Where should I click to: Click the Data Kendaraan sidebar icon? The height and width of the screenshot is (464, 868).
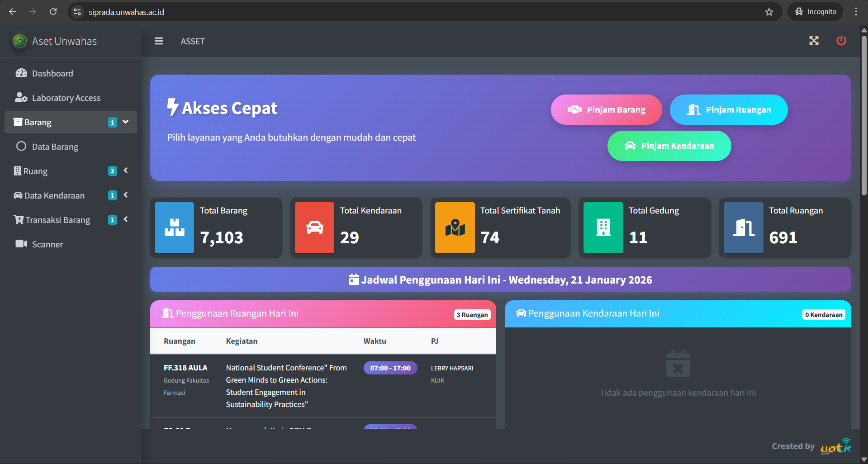[x=18, y=195]
